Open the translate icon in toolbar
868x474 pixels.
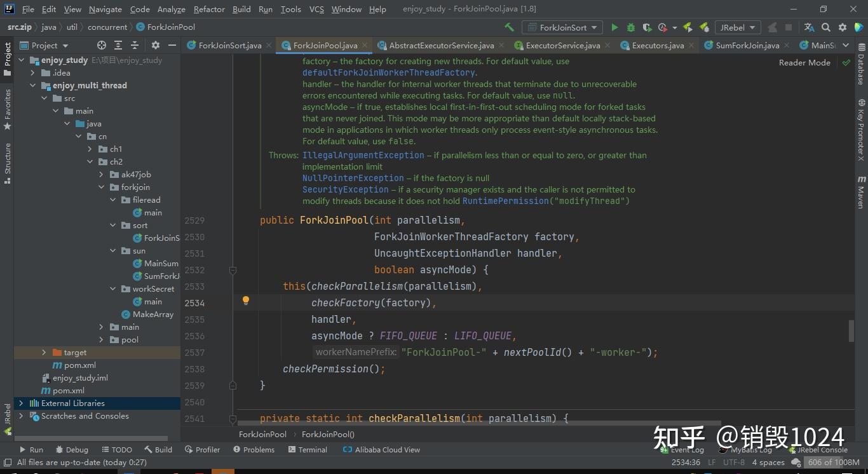click(809, 27)
